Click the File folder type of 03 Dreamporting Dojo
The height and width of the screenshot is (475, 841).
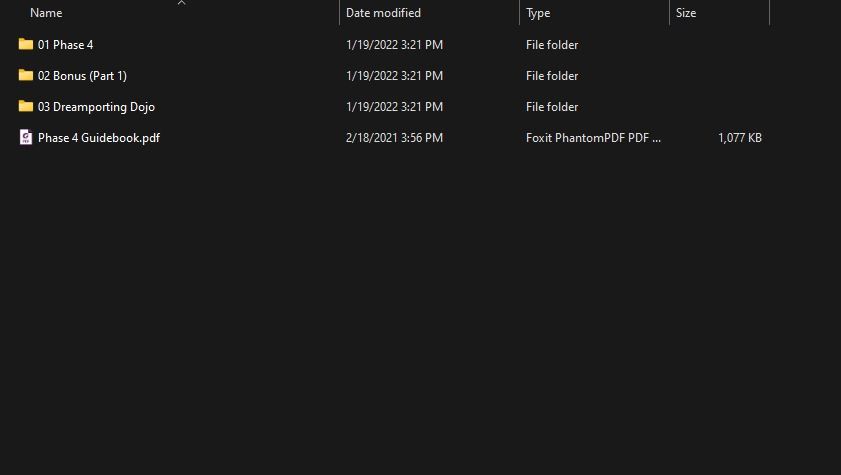coord(552,107)
